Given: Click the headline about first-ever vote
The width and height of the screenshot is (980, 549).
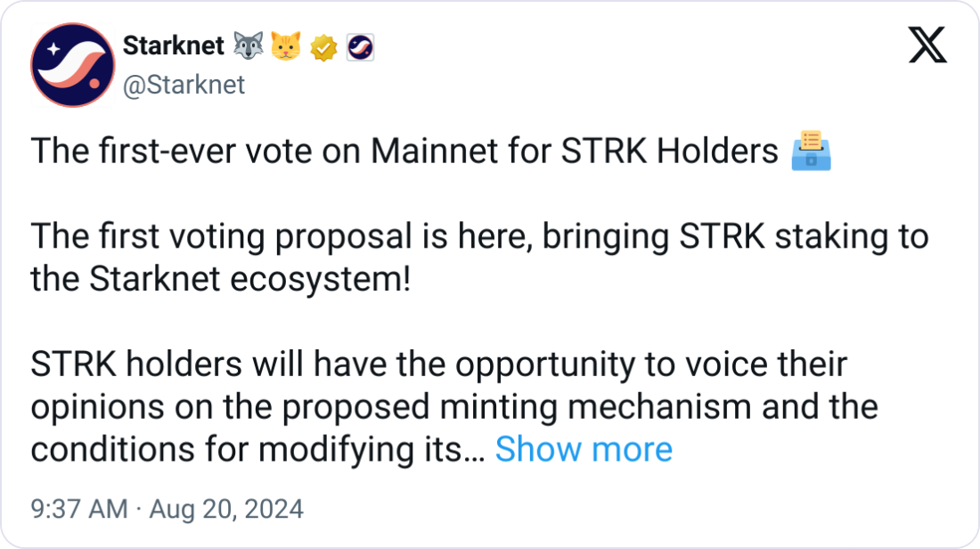Looking at the screenshot, I should point(404,152).
